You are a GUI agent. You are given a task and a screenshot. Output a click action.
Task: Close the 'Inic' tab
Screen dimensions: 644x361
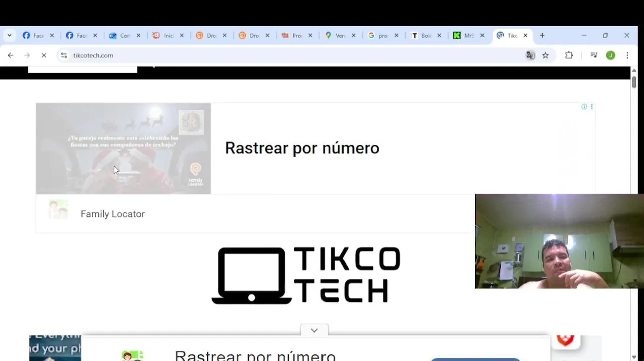182,36
